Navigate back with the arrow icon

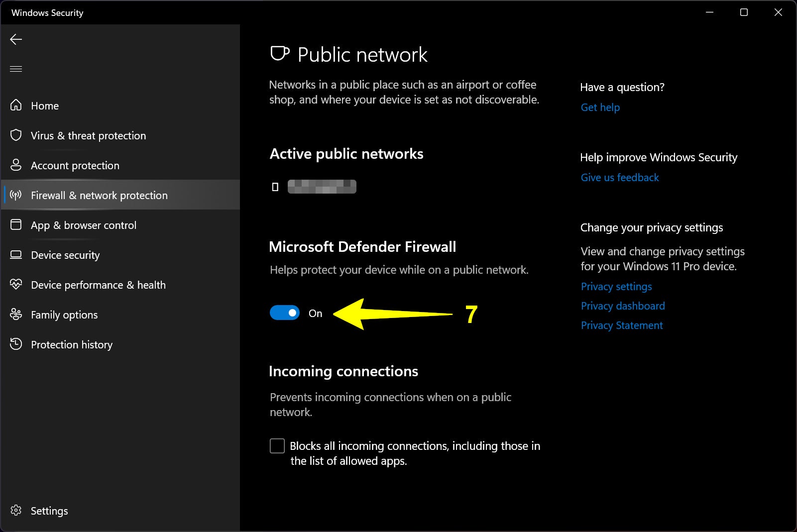(15, 39)
